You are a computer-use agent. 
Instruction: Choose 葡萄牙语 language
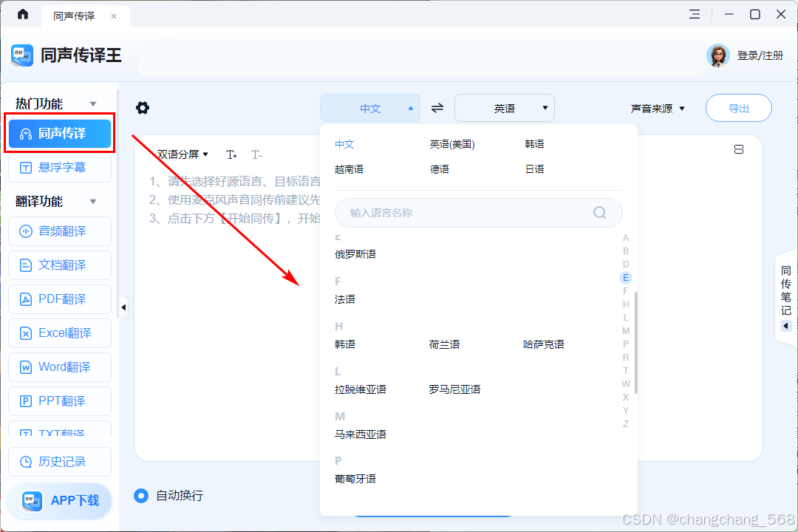pyautogui.click(x=355, y=479)
